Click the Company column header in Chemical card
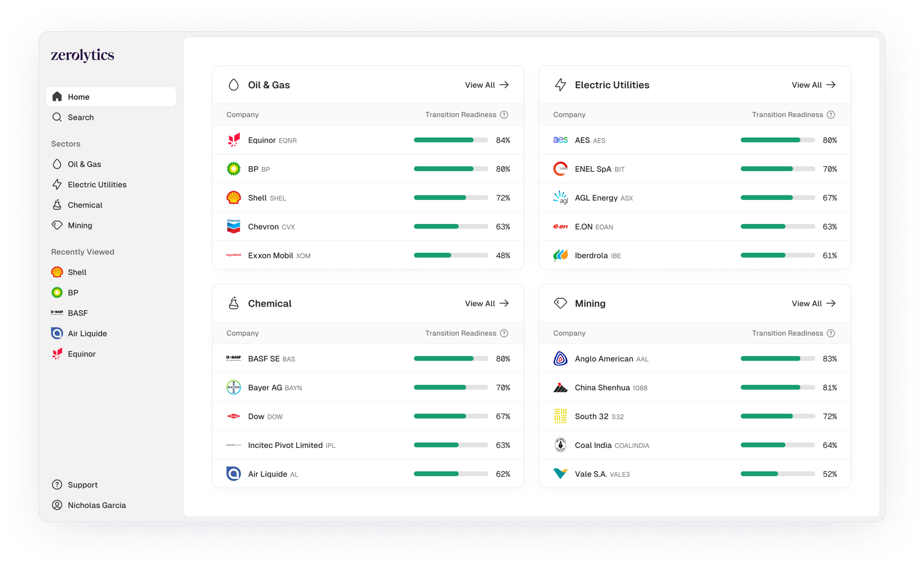Image resolution: width=924 pixels, height=568 pixels. [243, 333]
